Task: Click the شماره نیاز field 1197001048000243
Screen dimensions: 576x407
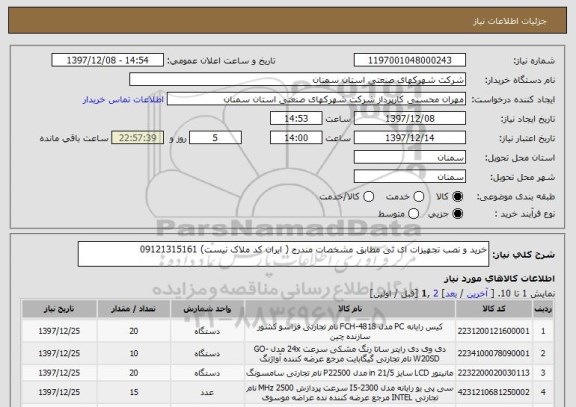Action: 410,60
